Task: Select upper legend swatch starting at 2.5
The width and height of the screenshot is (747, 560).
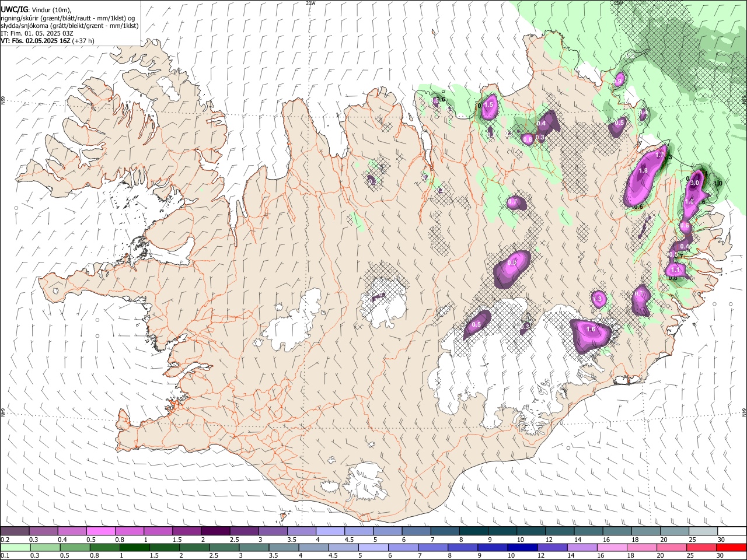Action: click(244, 531)
